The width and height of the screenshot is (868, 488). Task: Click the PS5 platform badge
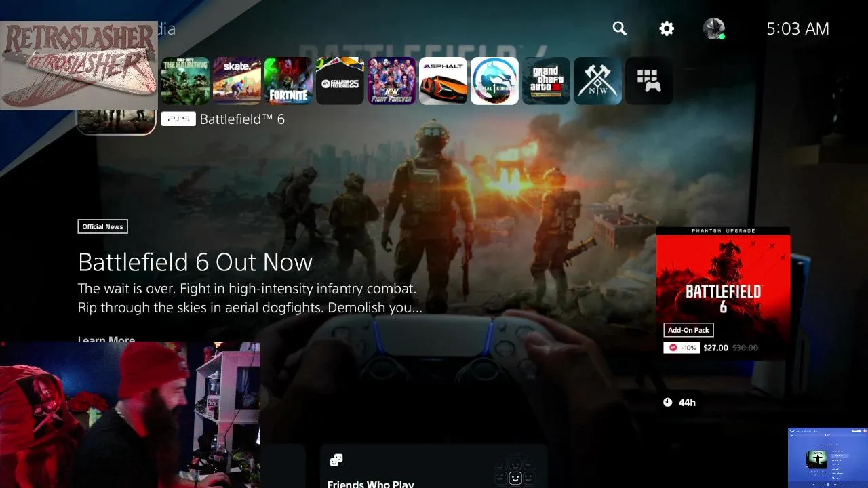pos(178,119)
